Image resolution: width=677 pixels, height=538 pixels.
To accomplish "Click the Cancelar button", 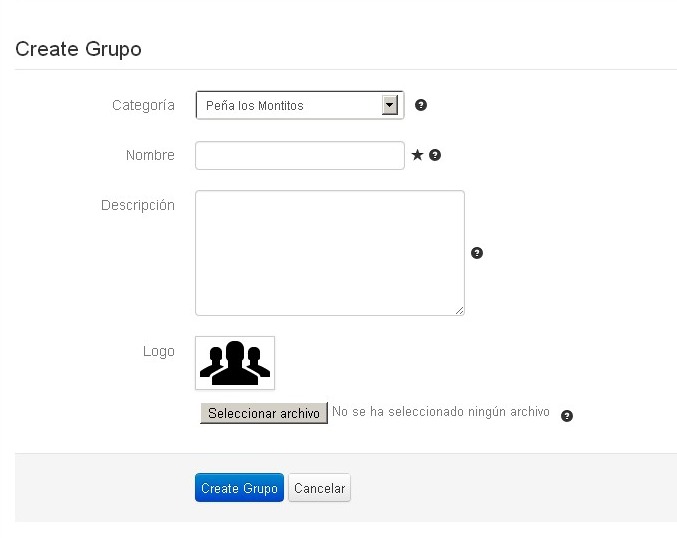I will coord(320,488).
